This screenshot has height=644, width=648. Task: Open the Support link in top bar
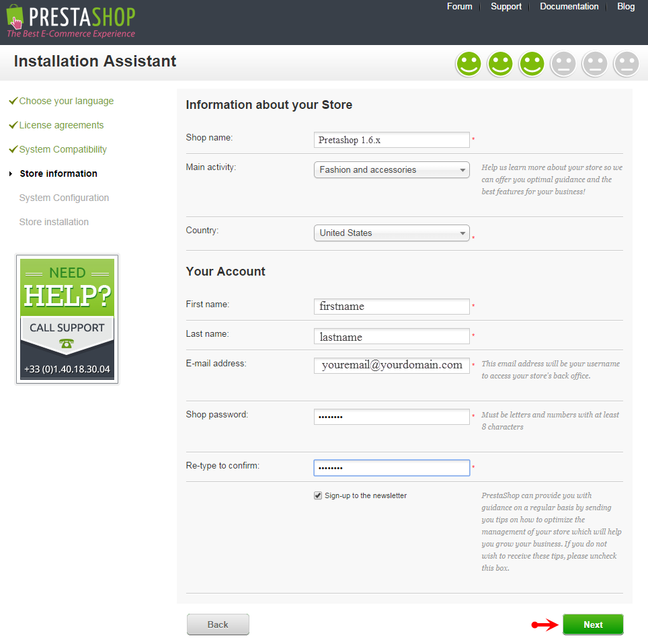pos(506,7)
